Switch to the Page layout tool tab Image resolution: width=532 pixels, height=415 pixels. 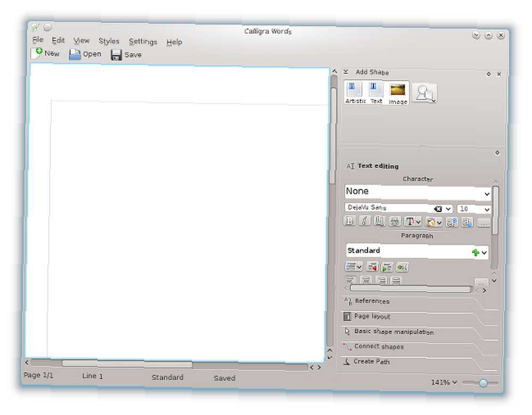pyautogui.click(x=420, y=316)
